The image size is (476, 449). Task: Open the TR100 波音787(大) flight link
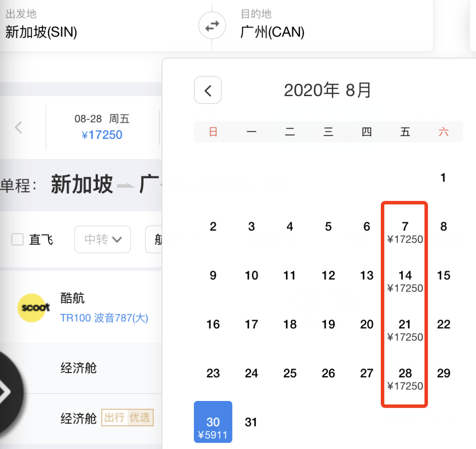104,318
